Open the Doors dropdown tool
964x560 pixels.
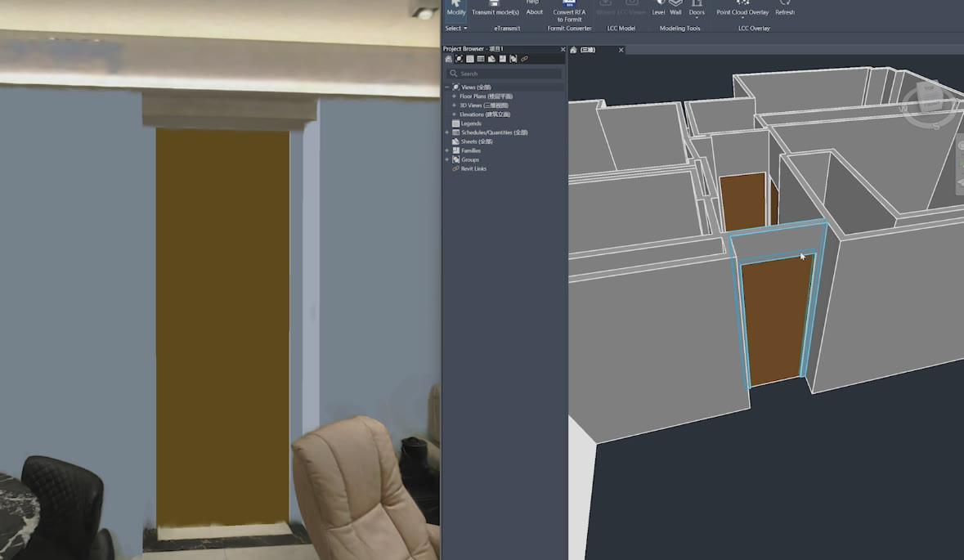click(x=697, y=9)
